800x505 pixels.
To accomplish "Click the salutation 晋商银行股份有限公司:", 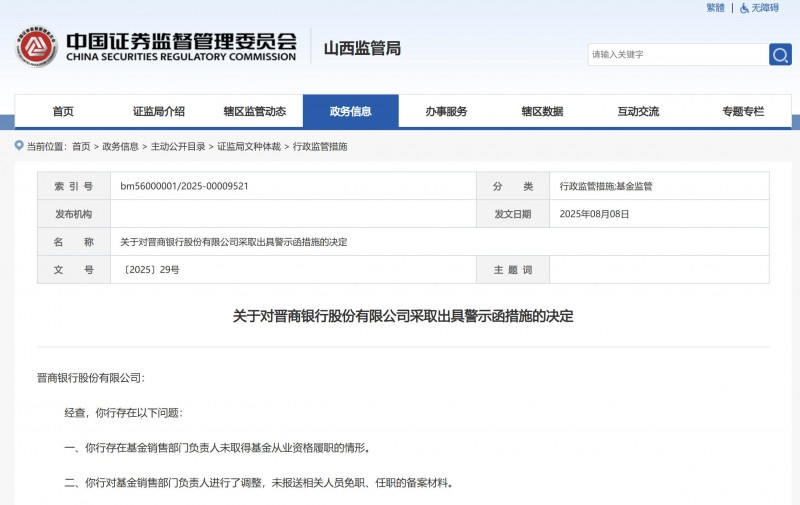I will [91, 378].
